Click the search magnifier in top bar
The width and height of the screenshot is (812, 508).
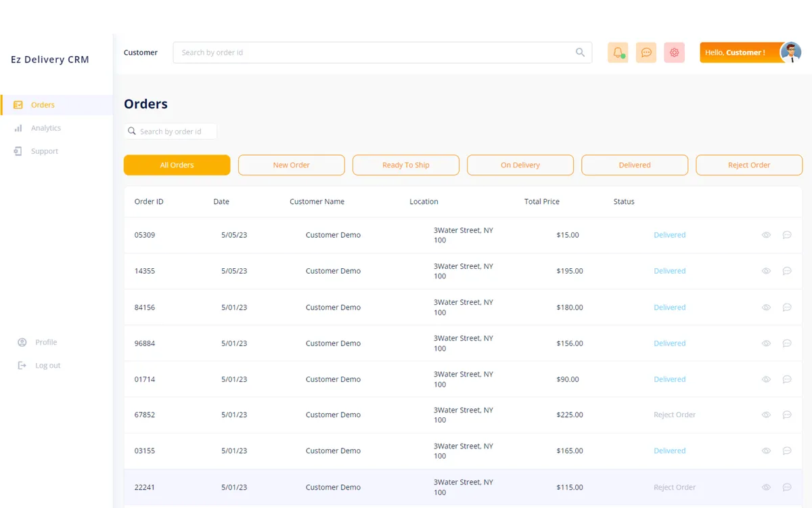coord(580,52)
